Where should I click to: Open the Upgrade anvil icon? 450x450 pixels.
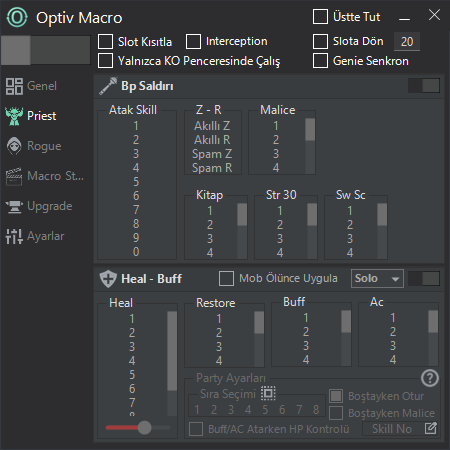(14, 206)
